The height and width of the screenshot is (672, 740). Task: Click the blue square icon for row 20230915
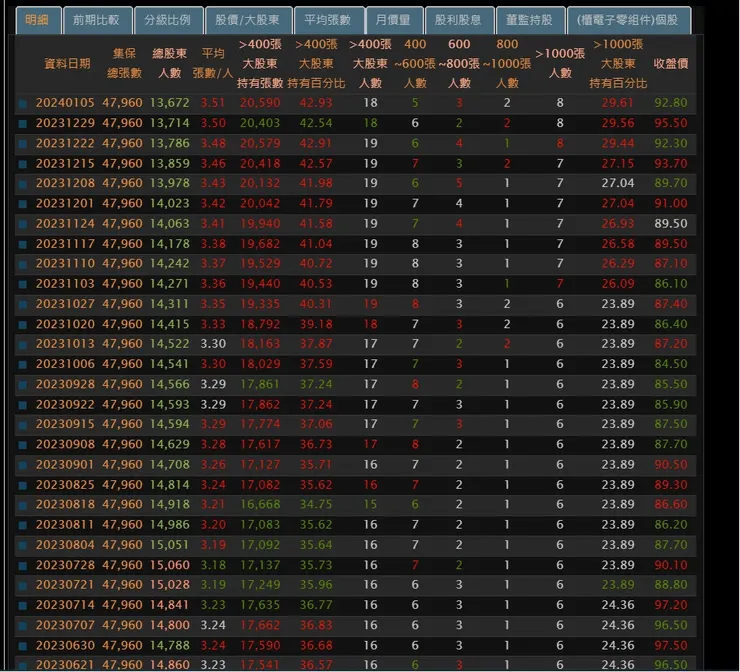[x=22, y=425]
